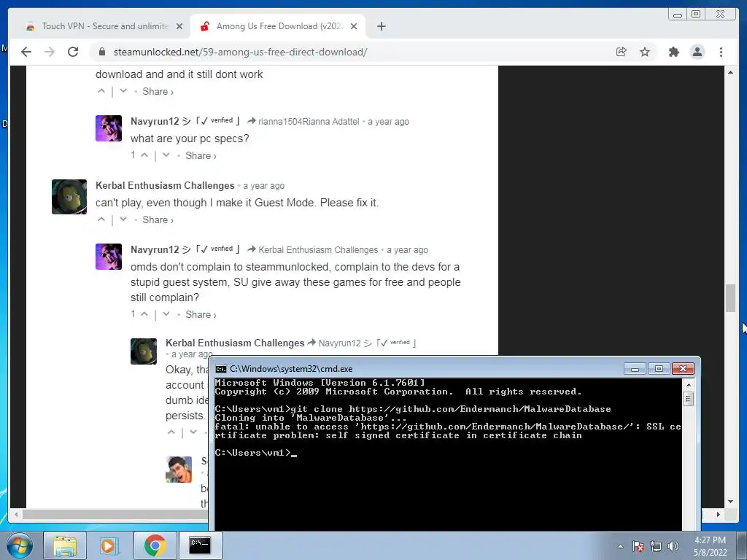This screenshot has height=560, width=747.
Task: Click the Chrome taskbar icon
Action: click(x=155, y=545)
